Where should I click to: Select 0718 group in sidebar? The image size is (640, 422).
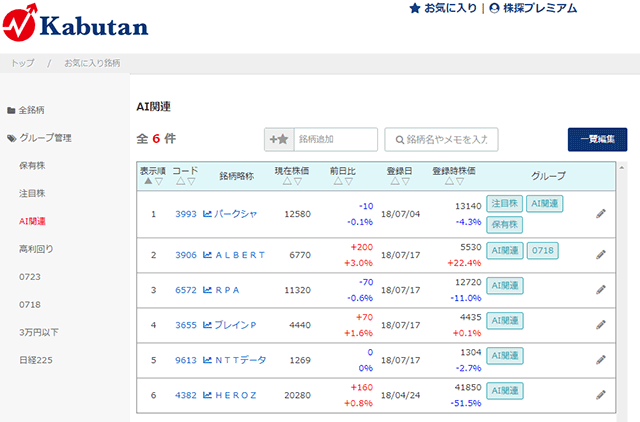30,304
